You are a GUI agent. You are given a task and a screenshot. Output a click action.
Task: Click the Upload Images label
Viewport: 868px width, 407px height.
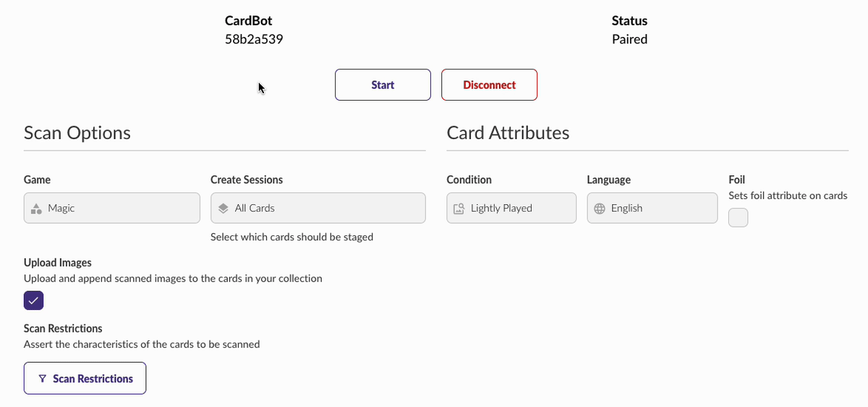[58, 262]
